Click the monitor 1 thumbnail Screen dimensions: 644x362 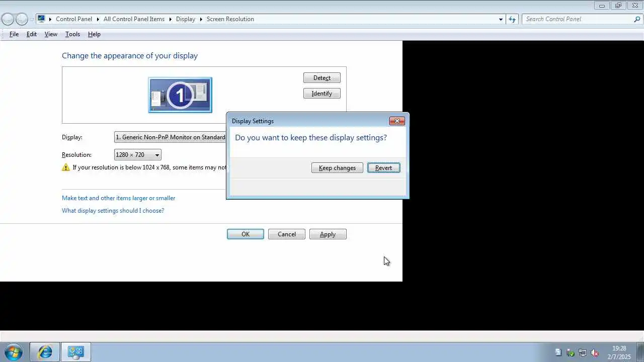tap(180, 95)
